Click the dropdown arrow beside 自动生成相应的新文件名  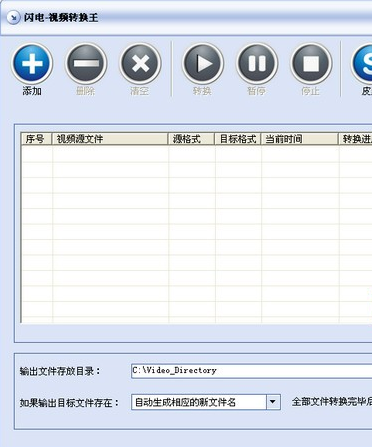click(x=273, y=402)
